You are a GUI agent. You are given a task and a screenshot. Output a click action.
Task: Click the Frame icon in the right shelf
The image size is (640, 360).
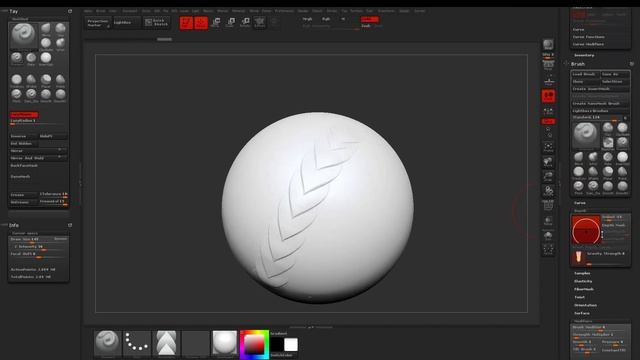click(548, 147)
